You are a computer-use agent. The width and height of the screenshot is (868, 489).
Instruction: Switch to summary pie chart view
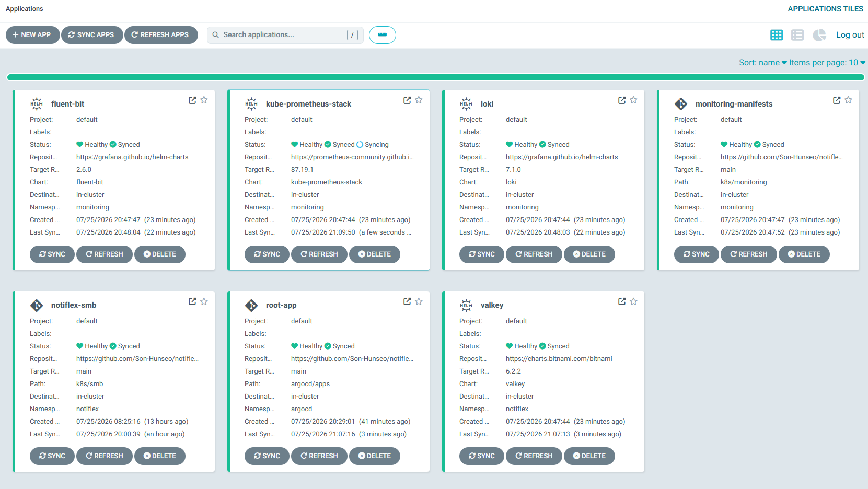[x=819, y=35]
